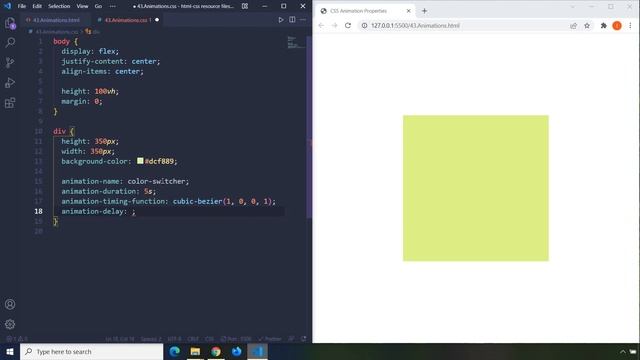640x360 pixels.
Task: Click the Spaces indentation status item
Action: 151,339
